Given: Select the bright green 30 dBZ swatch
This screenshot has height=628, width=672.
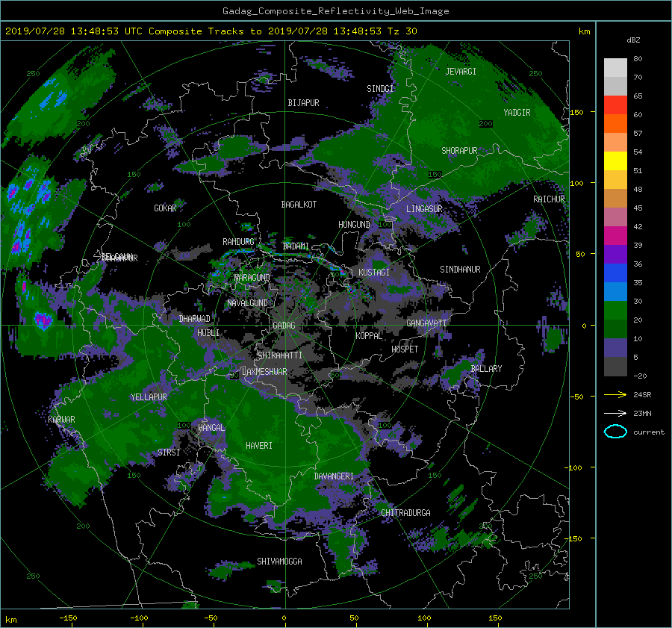Looking at the screenshot, I should [x=615, y=310].
